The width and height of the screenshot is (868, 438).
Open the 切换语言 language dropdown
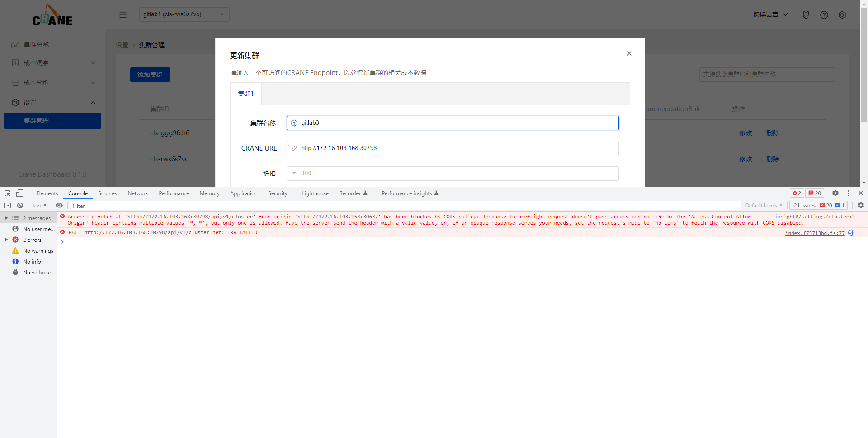pyautogui.click(x=770, y=14)
